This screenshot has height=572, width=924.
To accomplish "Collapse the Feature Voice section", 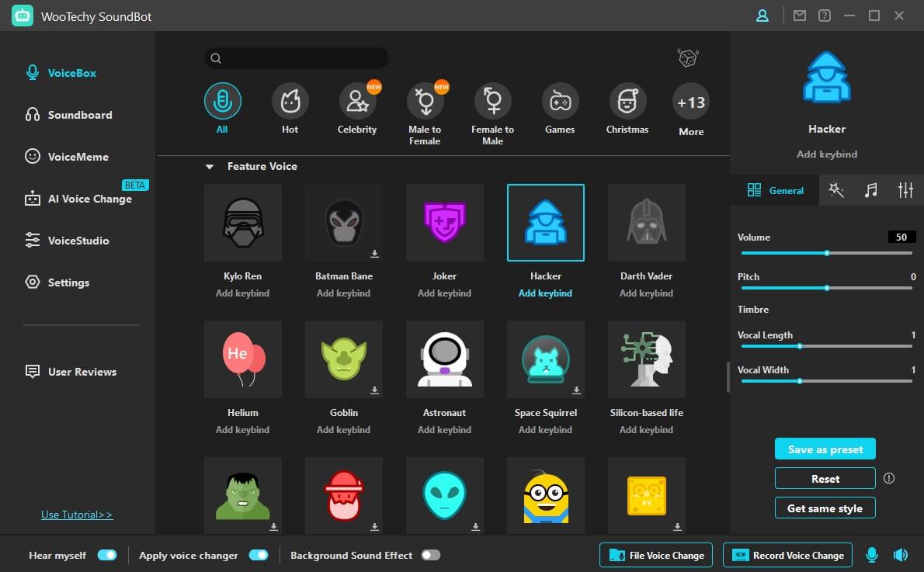I will (209, 167).
